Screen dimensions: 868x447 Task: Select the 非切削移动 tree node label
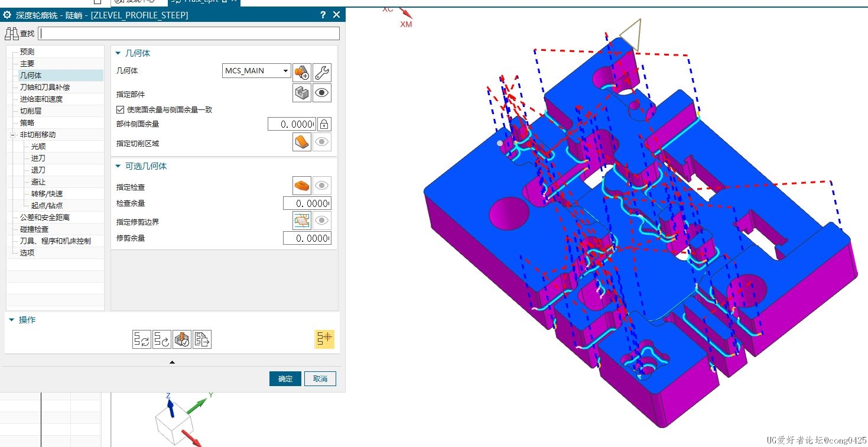[38, 135]
